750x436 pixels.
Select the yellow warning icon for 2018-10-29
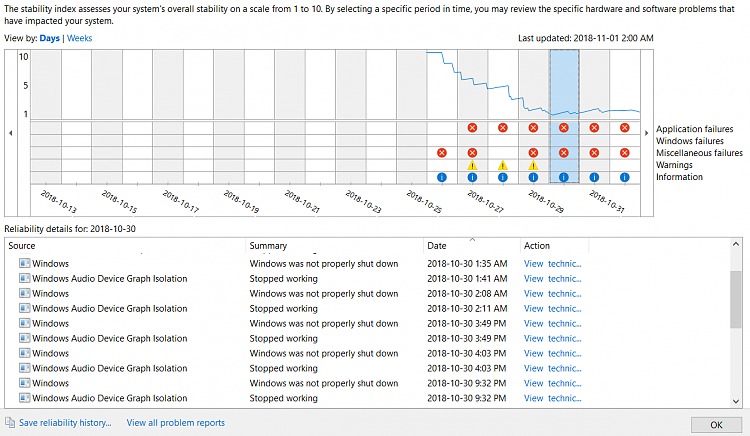tap(533, 165)
